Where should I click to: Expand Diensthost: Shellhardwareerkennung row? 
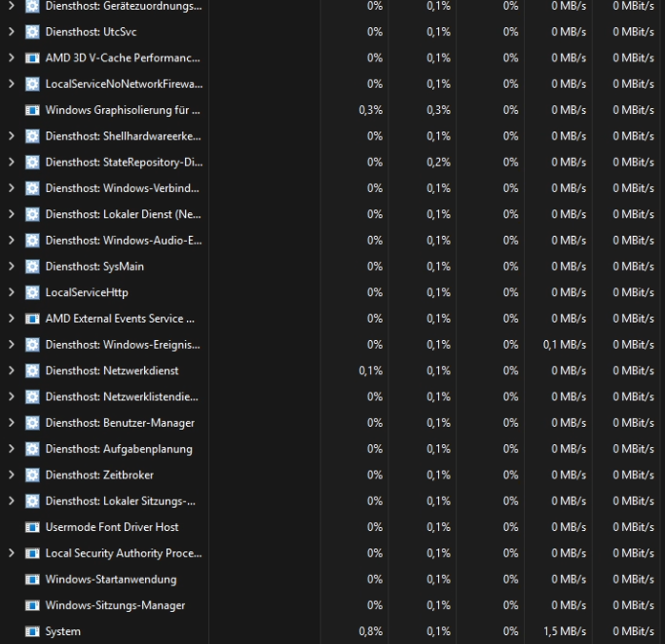[x=12, y=135]
